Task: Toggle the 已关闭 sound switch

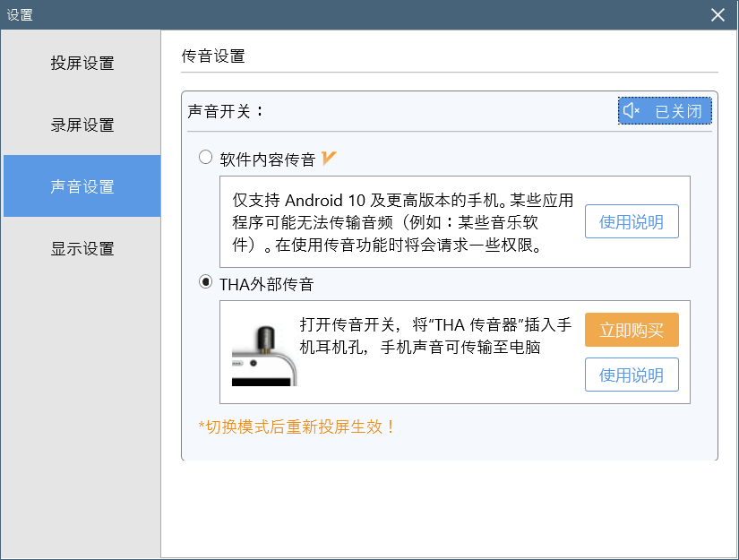Action: point(665,111)
